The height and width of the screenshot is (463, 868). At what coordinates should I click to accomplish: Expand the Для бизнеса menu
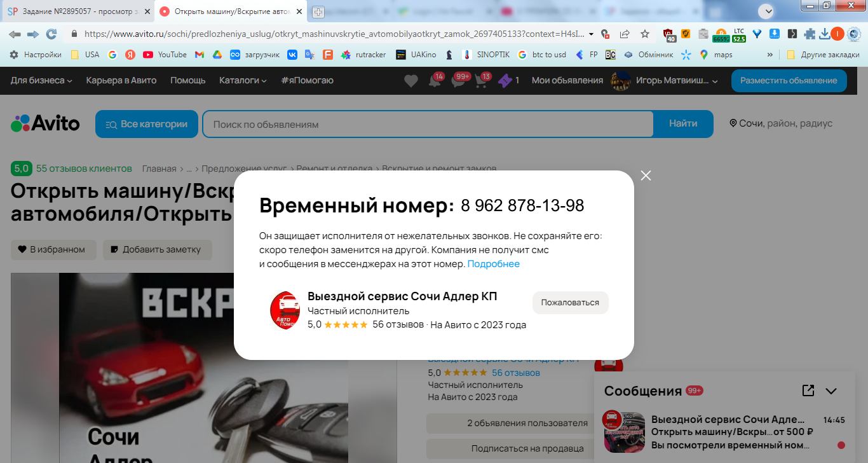41,80
